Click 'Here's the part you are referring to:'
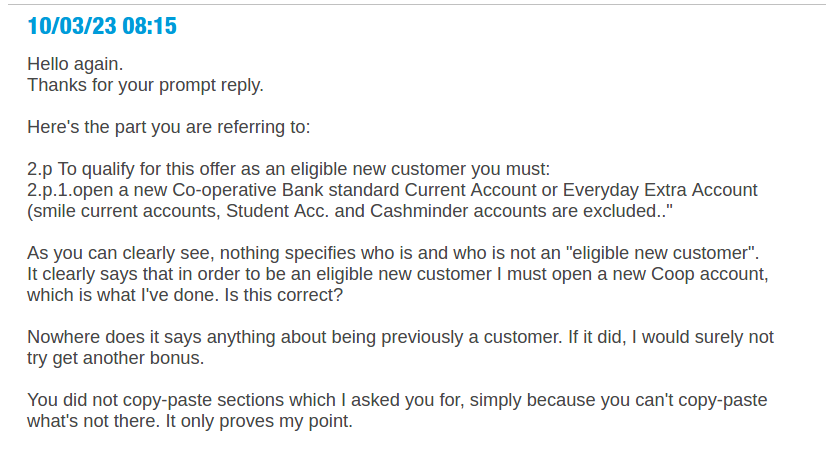 [x=169, y=127]
